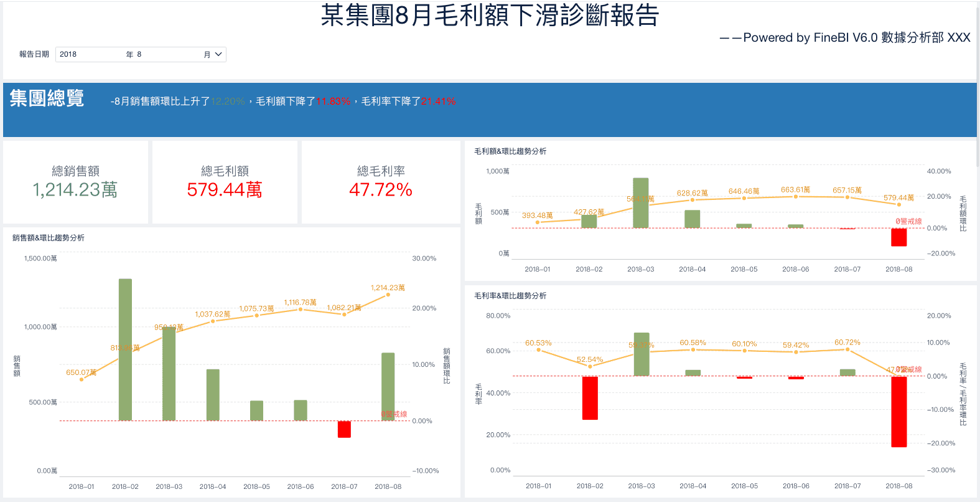Click the 2018-04 green bar in sales chart

coord(213,395)
